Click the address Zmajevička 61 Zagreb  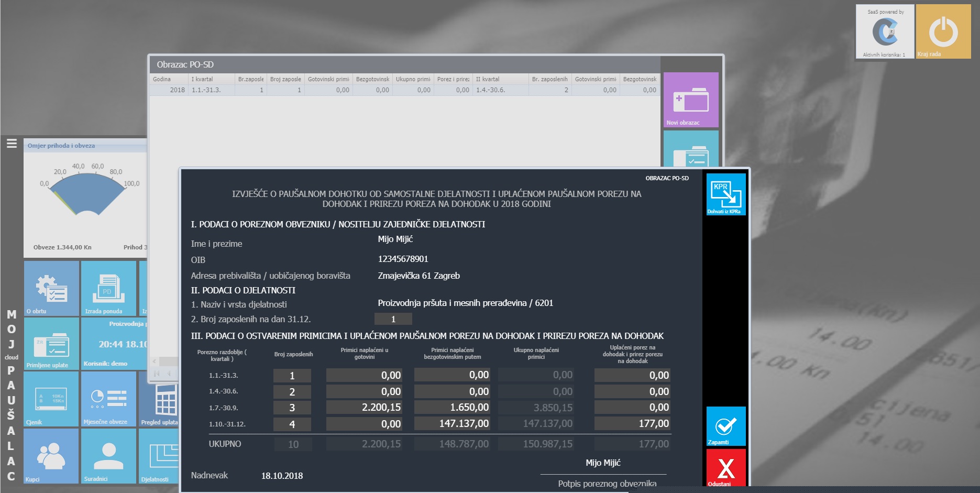[x=419, y=276]
